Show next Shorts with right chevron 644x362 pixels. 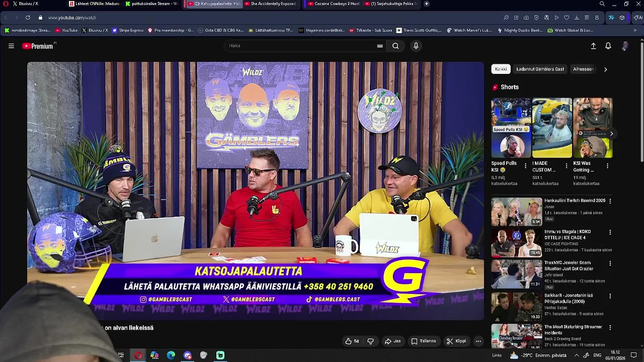click(611, 134)
